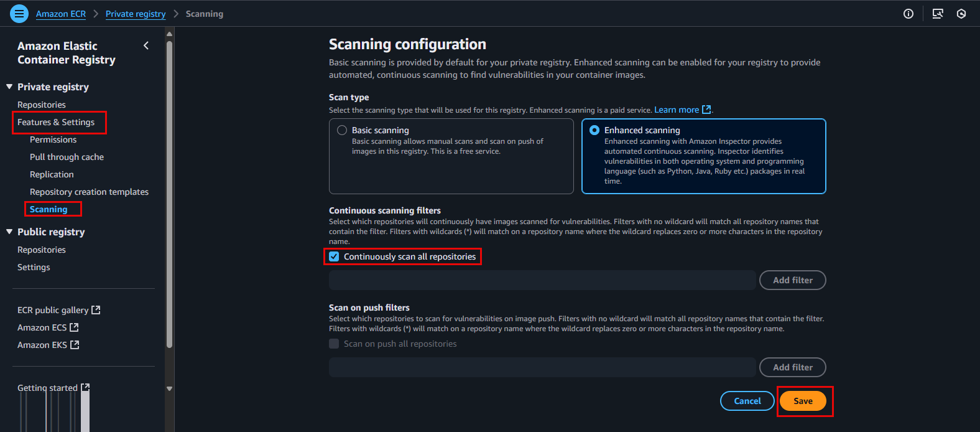Open Permissions settings in sidebar
This screenshot has width=980, height=432.
click(53, 139)
